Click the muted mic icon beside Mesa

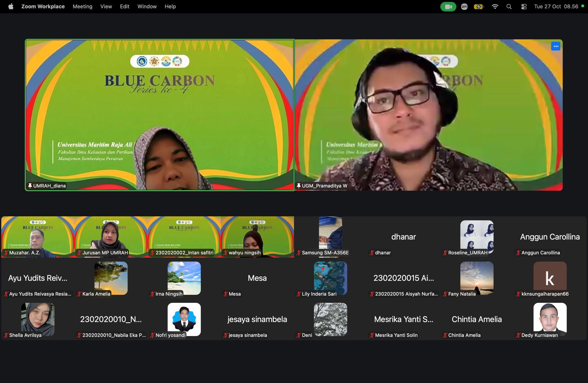coord(226,294)
